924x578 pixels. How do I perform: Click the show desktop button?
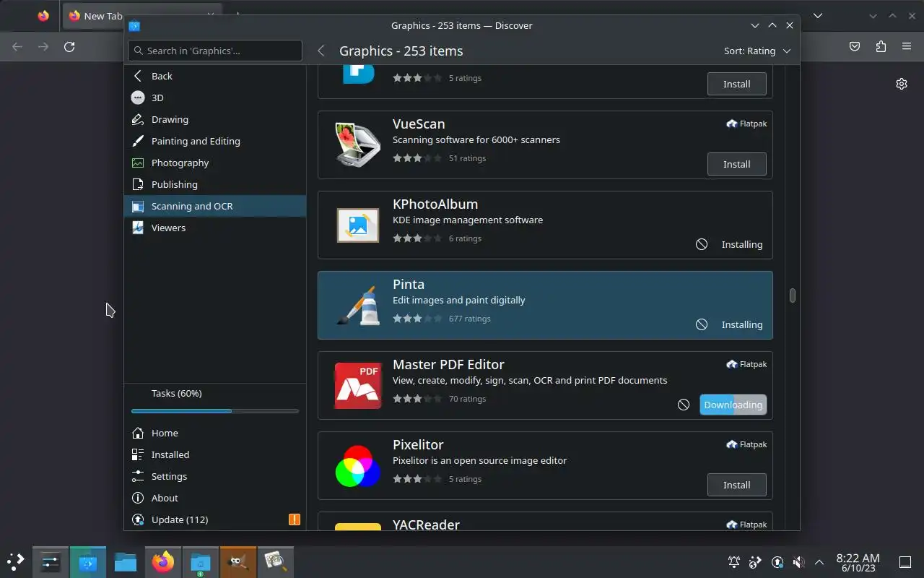[x=905, y=562]
